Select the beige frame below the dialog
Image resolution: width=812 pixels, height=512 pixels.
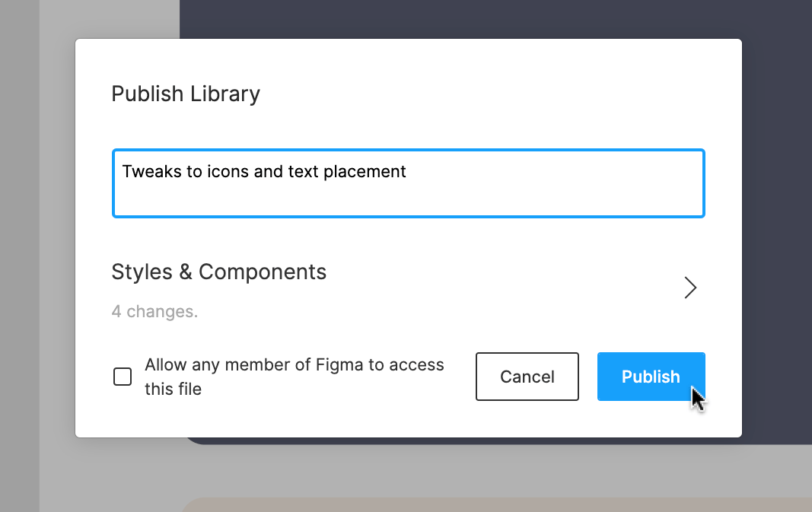pyautogui.click(x=495, y=505)
